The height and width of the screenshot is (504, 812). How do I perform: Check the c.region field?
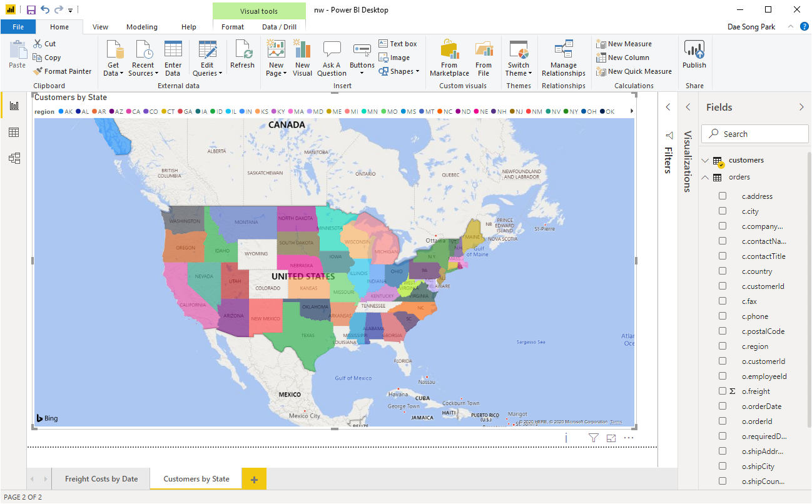coord(723,346)
